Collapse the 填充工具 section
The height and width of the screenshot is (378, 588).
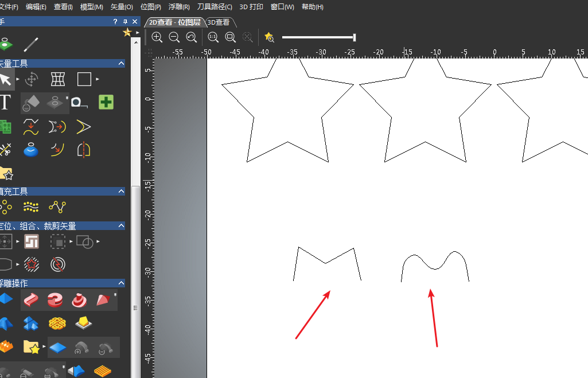pos(121,191)
